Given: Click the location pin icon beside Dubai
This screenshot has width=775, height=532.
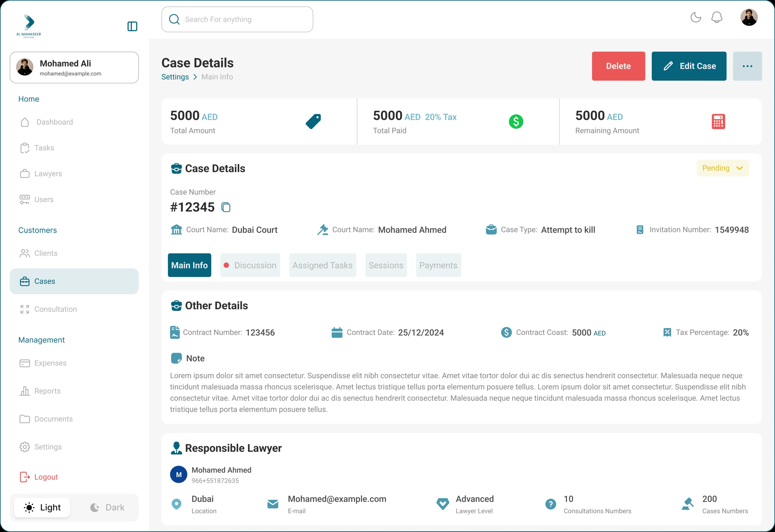Looking at the screenshot, I should [176, 504].
